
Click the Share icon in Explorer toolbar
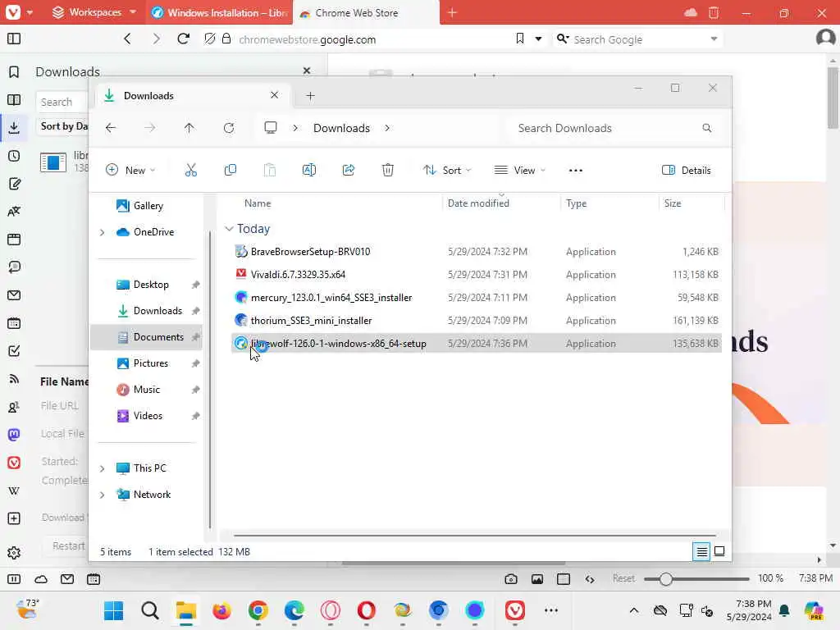(x=348, y=171)
